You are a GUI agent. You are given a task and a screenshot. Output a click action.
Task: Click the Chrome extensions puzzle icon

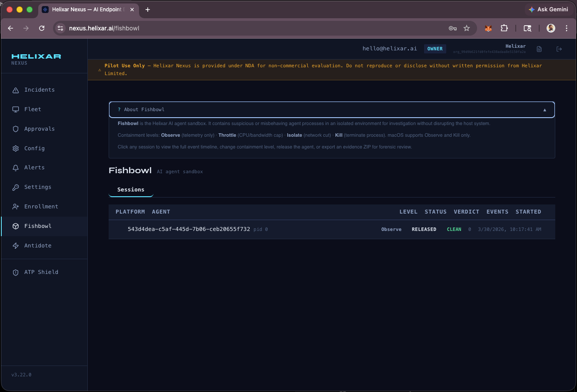coord(504,28)
